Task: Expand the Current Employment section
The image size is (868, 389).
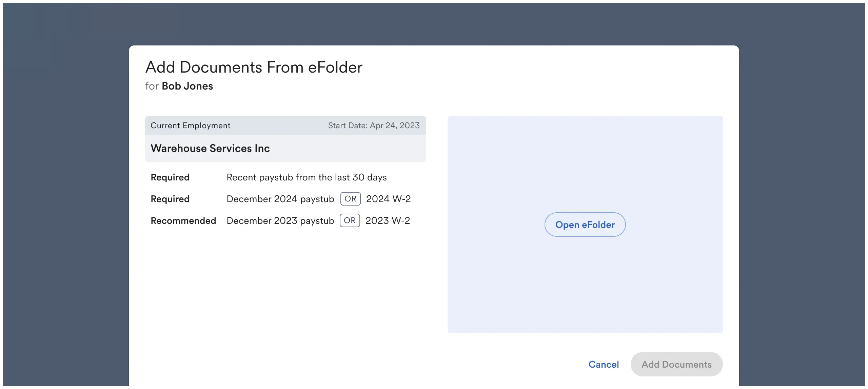Action: click(285, 125)
